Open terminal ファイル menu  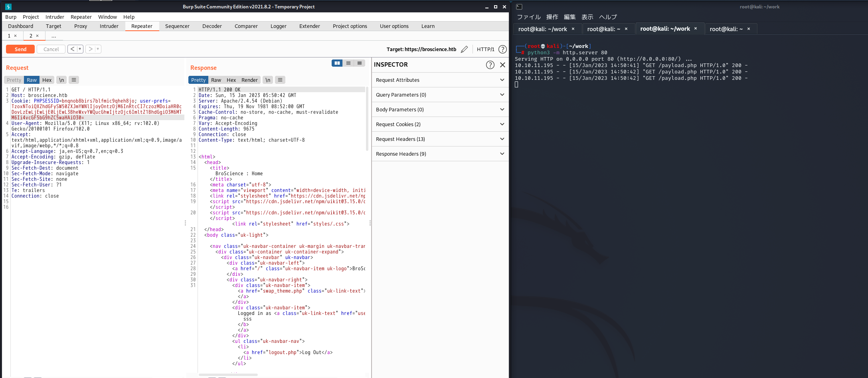pos(529,17)
